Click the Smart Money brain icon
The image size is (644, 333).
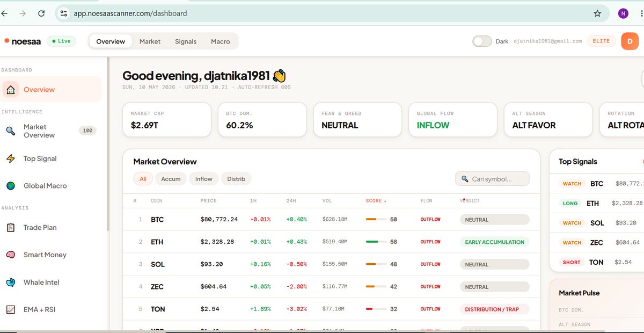(11, 255)
